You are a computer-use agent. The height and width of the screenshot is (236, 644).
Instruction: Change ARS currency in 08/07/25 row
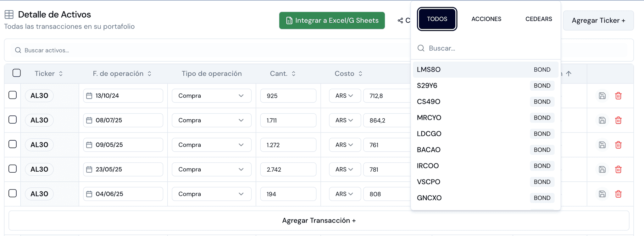(345, 120)
